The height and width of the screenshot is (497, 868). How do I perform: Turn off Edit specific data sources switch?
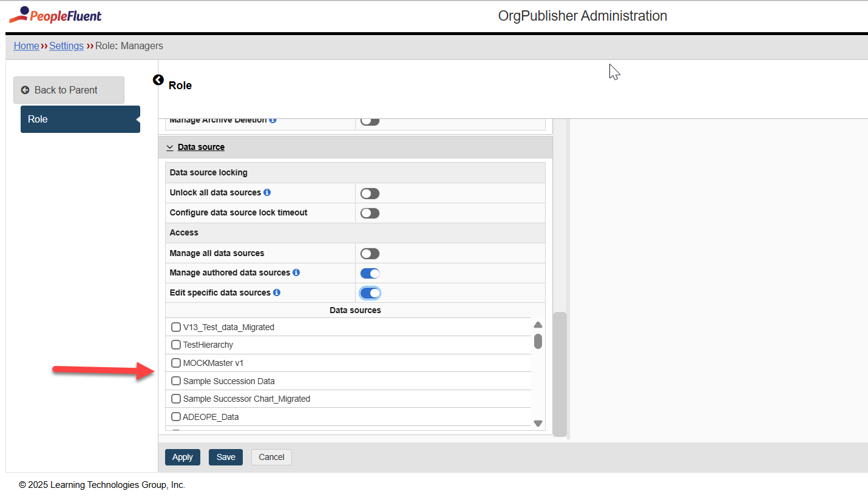[x=370, y=293]
